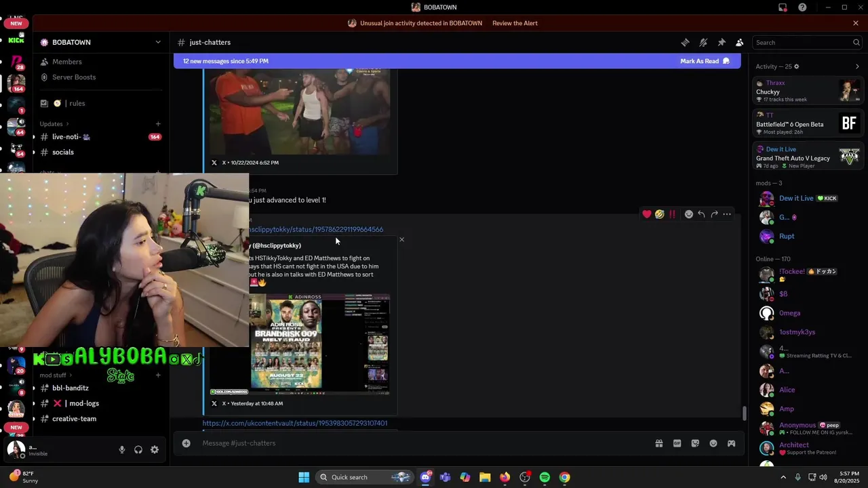React with the laughing emoji
Image resolution: width=868 pixels, height=488 pixels.
(659, 214)
